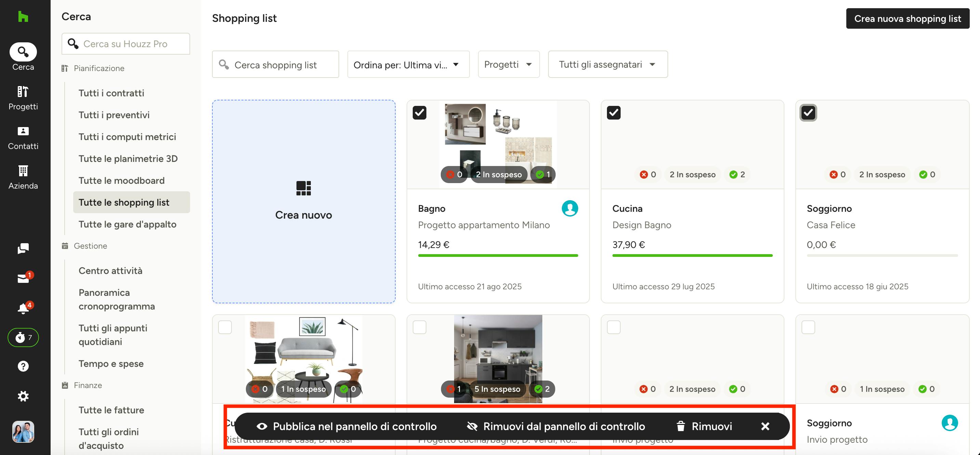The width and height of the screenshot is (980, 455).
Task: Go to Tutte le moodboard
Action: (121, 181)
